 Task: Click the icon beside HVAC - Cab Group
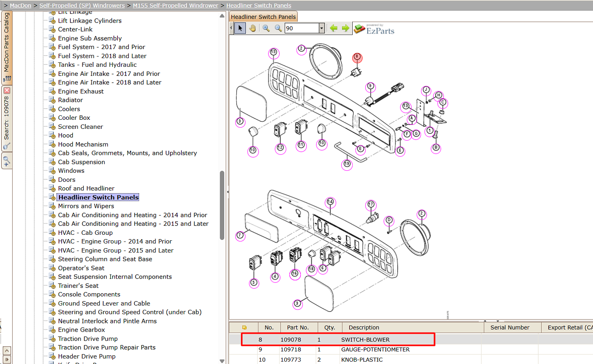point(52,233)
